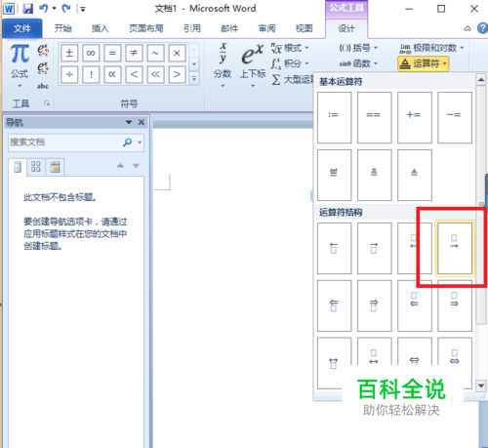Screen dimensions: 488x448
Task: Select the 设计 tab under 公式工具
Action: coord(346,28)
